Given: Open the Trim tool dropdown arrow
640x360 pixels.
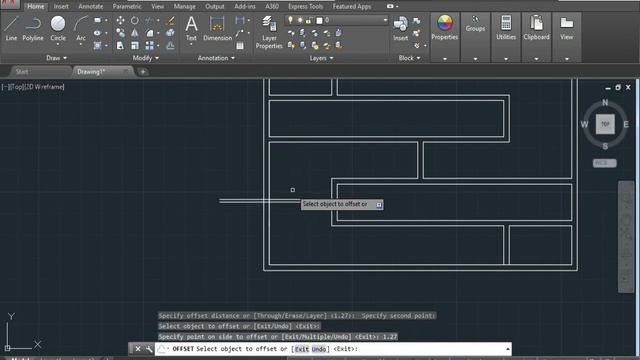Looking at the screenshot, I should pos(158,20).
